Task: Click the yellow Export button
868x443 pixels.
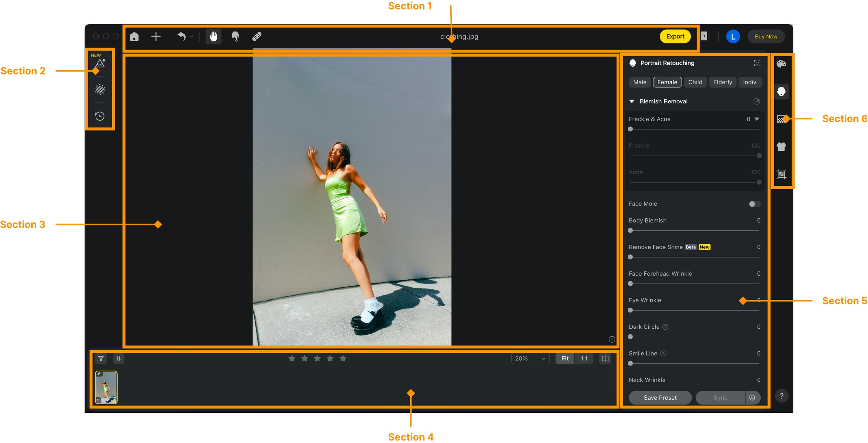Action: point(675,37)
